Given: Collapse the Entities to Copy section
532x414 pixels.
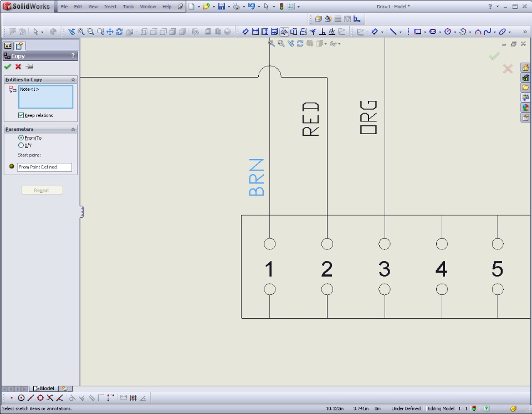Looking at the screenshot, I should tap(73, 80).
